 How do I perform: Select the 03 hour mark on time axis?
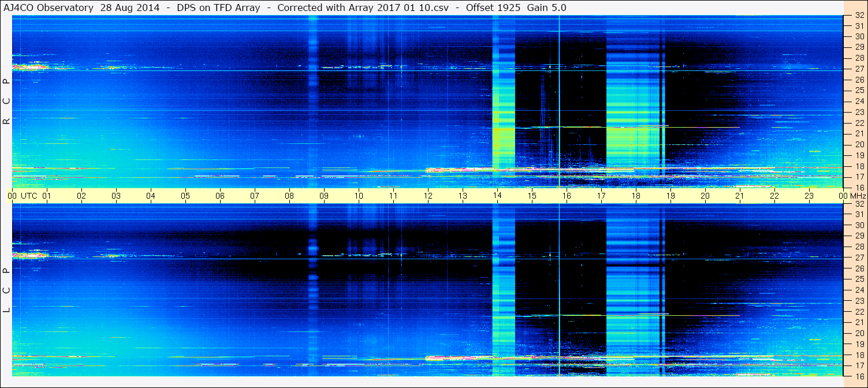coord(116,196)
